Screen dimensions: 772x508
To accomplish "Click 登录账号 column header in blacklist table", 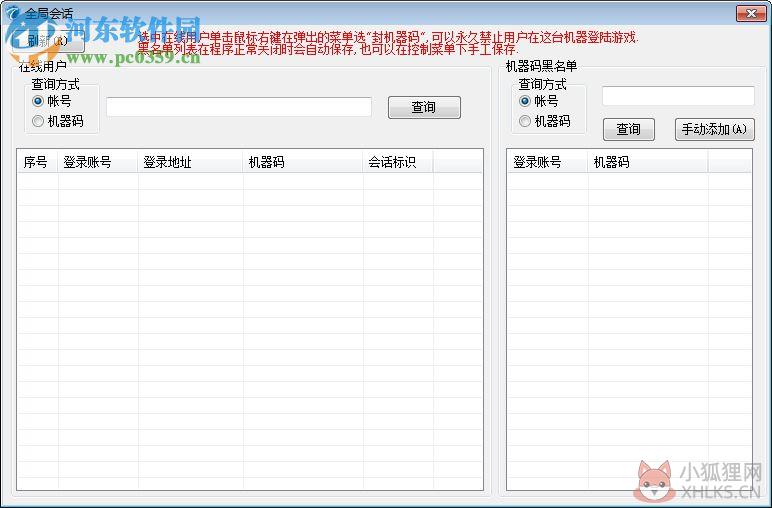I will pyautogui.click(x=547, y=162).
